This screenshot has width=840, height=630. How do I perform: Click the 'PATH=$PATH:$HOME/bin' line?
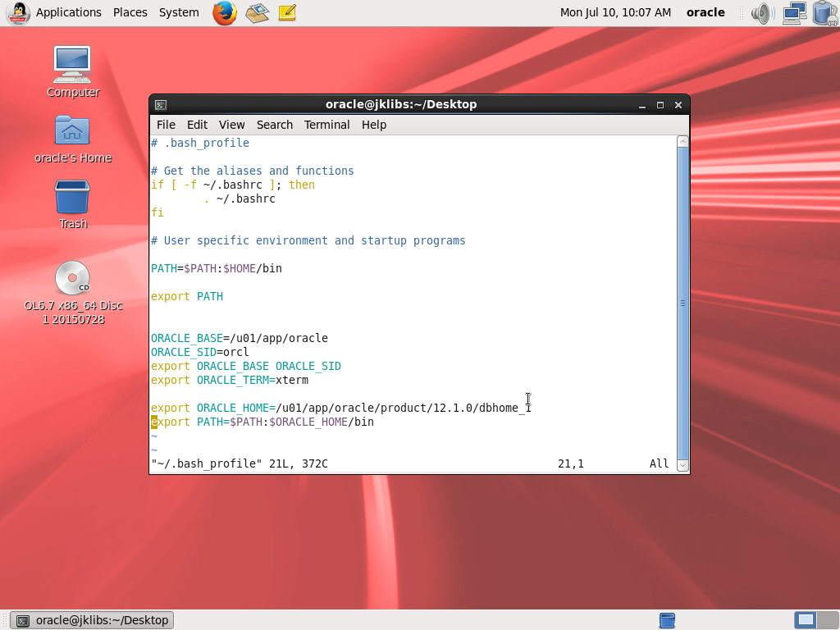click(x=217, y=268)
